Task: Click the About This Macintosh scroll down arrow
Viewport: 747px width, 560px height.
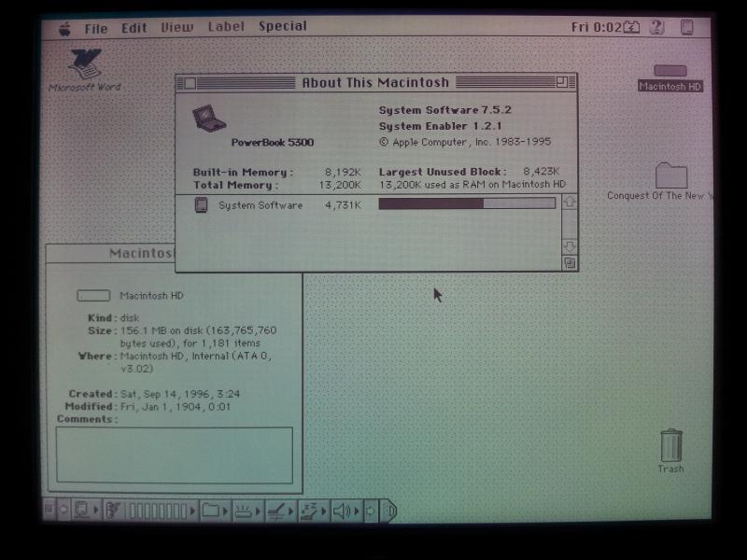Action: (570, 246)
